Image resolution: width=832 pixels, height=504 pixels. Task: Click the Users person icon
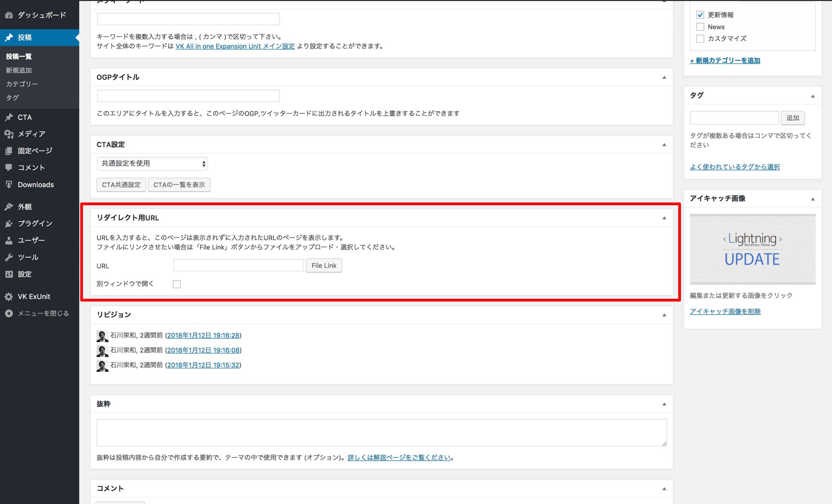click(9, 240)
